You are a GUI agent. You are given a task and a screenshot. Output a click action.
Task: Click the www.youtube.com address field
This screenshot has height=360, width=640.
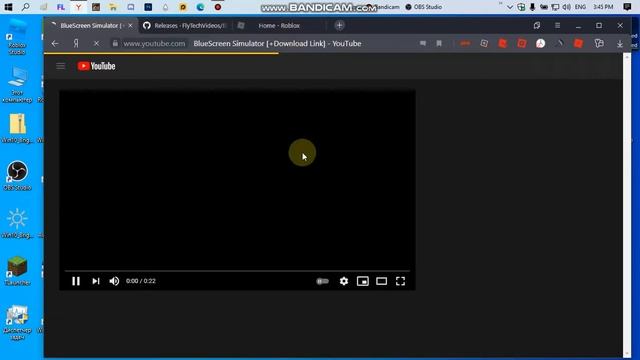pyautogui.click(x=154, y=44)
